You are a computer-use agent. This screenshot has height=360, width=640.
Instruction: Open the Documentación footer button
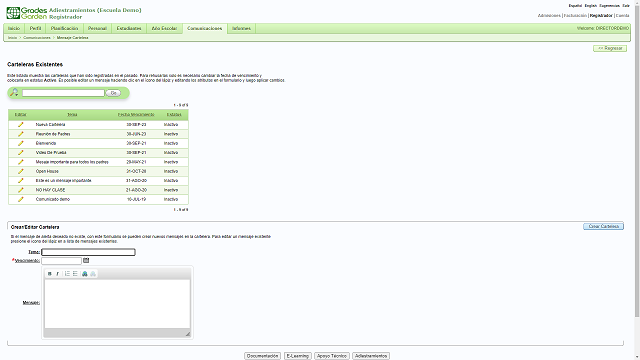point(262,356)
